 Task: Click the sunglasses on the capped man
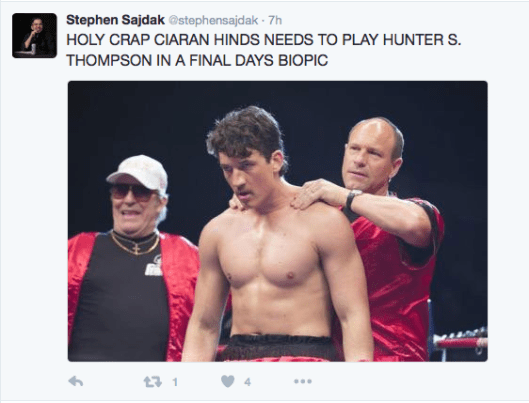133,192
